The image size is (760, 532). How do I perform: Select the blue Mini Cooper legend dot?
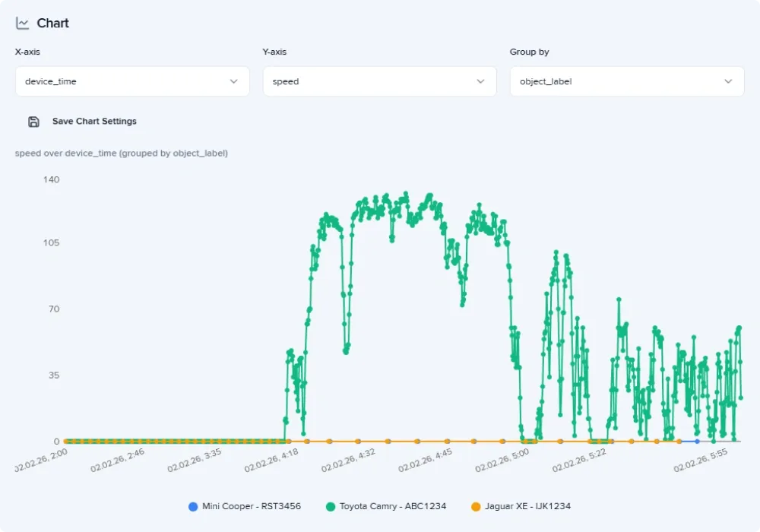pyautogui.click(x=192, y=505)
